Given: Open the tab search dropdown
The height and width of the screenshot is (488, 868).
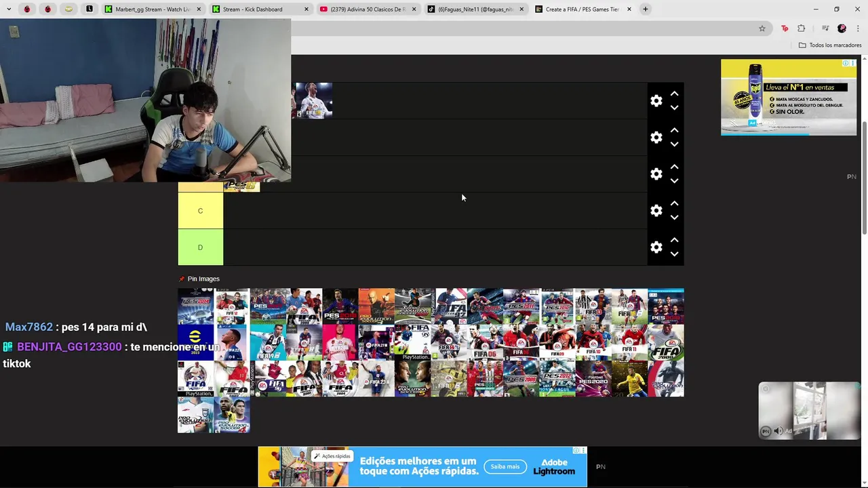Looking at the screenshot, I should [9, 9].
